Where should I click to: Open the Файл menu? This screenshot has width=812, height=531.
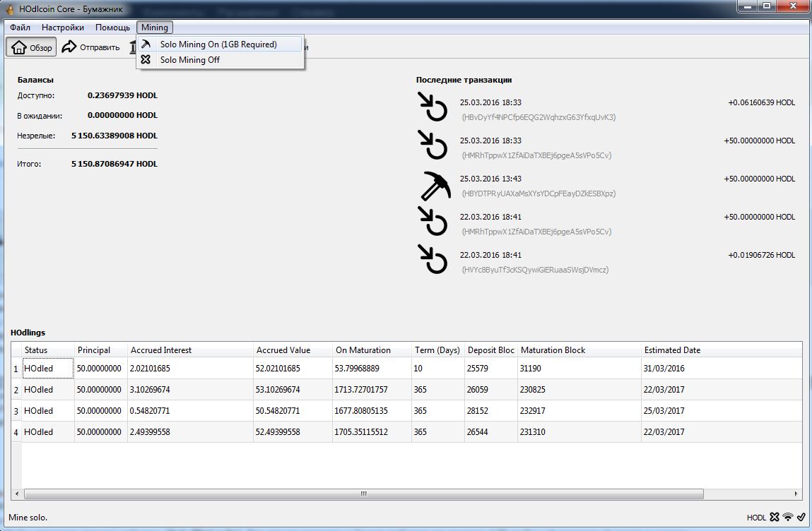pos(20,28)
